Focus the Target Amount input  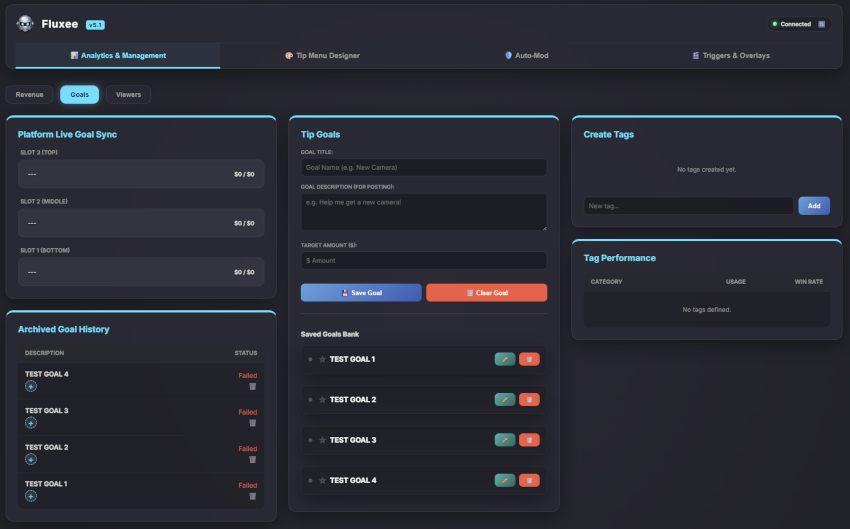click(423, 261)
